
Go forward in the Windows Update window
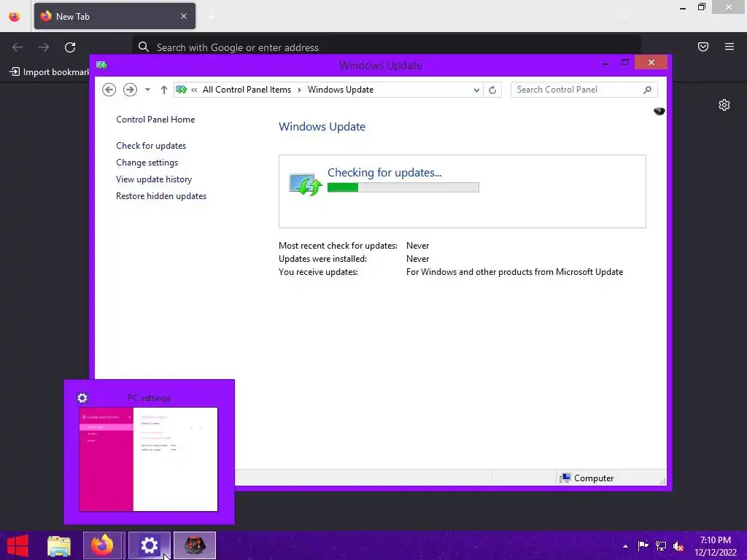point(130,90)
